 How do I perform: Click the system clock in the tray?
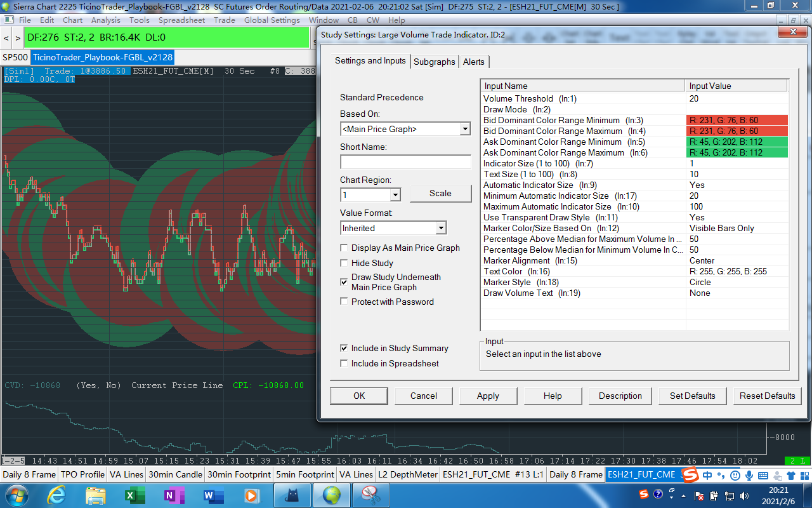point(778,495)
